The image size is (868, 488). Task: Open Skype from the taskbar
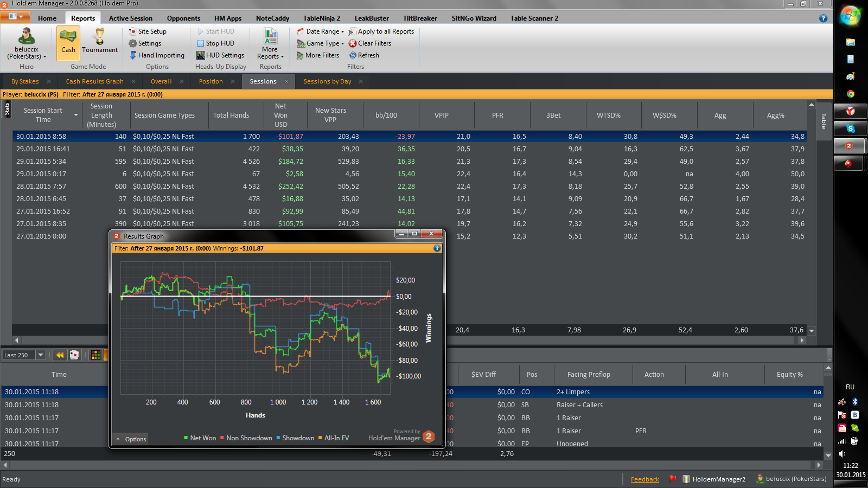[850, 129]
